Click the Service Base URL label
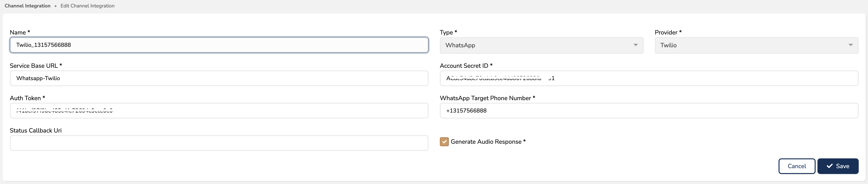Screen dimensions: 868x184 click(34, 66)
